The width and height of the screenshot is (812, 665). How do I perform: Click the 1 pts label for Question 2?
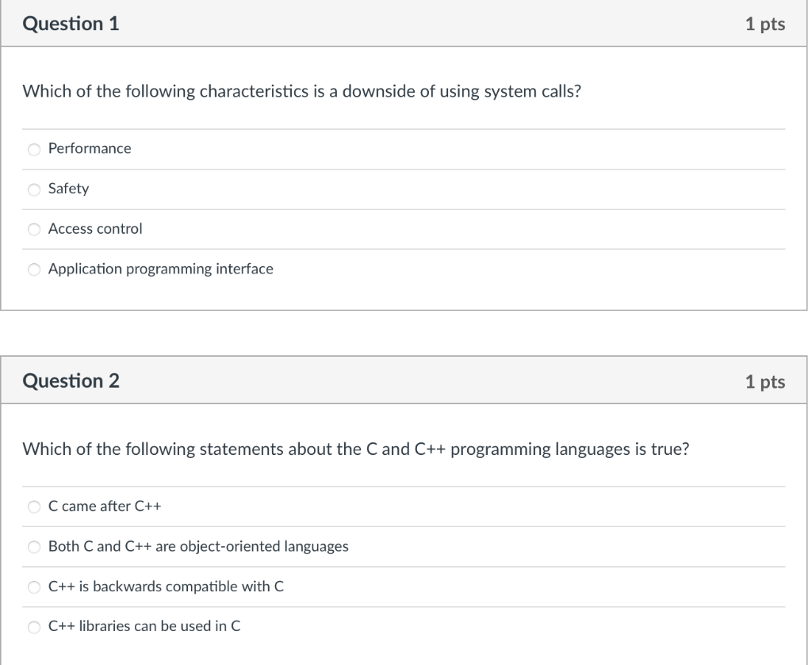pos(766,380)
